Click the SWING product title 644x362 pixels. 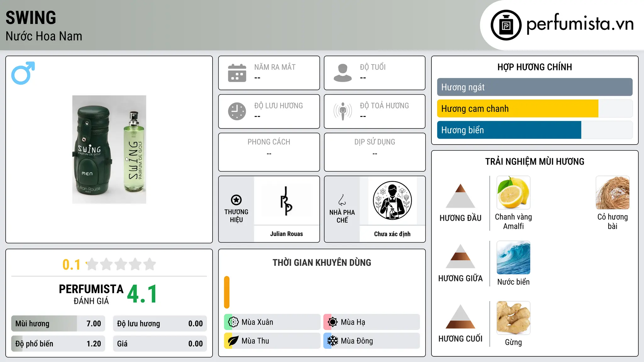[x=31, y=18]
